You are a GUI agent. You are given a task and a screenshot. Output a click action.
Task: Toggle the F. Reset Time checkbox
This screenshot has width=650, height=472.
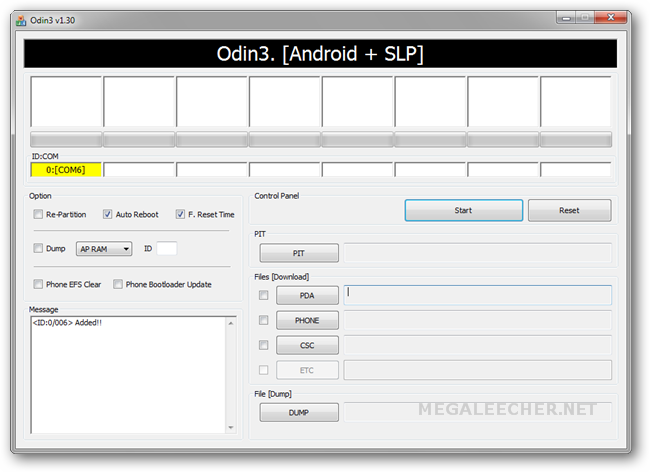(180, 214)
